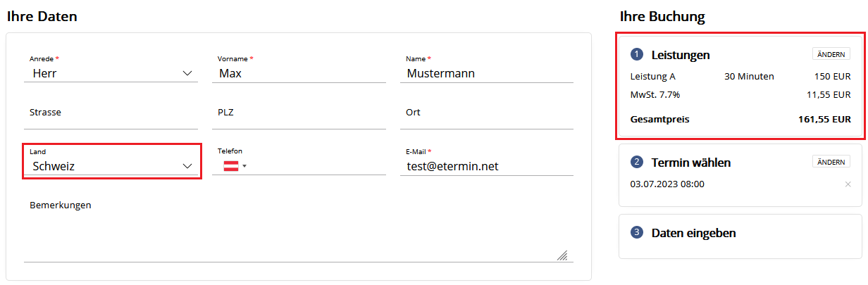Focus the Name field containing Mustermann
The width and height of the screenshot is (868, 285).
click(487, 73)
